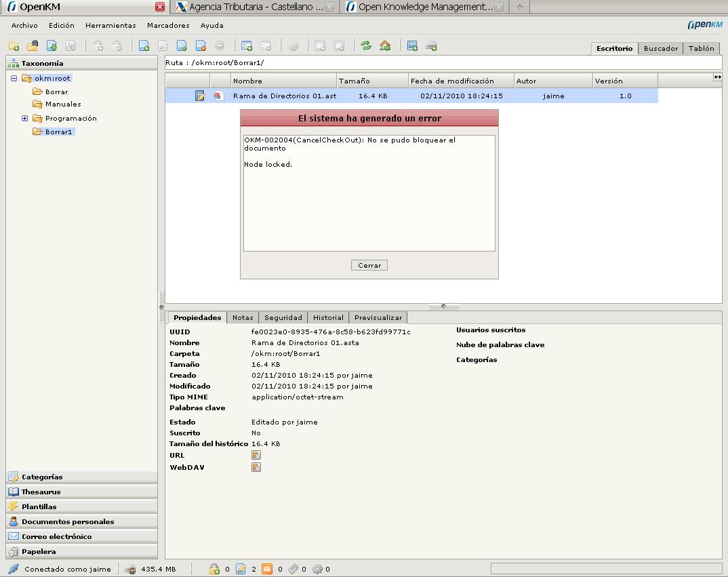Select the Manuales folder in tree
The width and height of the screenshot is (728, 577).
pos(63,104)
